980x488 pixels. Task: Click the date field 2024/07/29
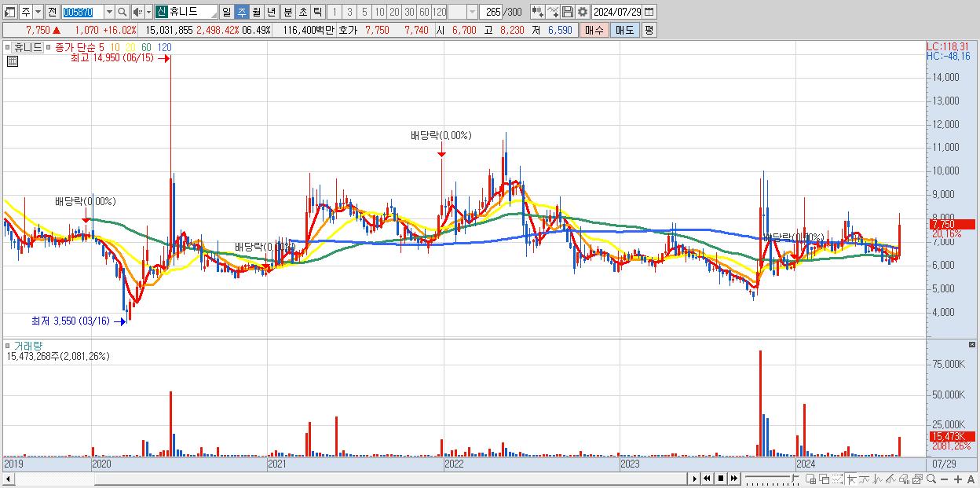[x=617, y=12]
